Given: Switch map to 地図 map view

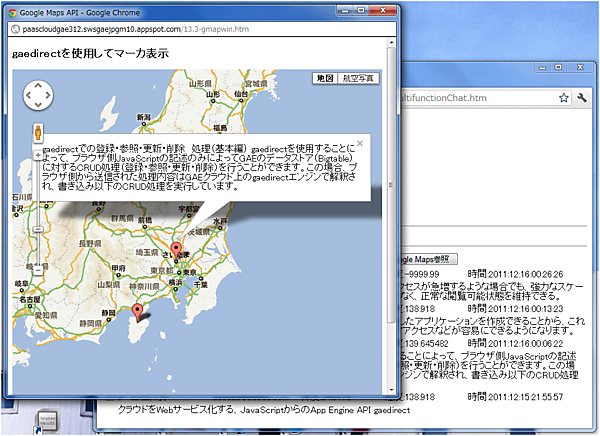Looking at the screenshot, I should (325, 77).
